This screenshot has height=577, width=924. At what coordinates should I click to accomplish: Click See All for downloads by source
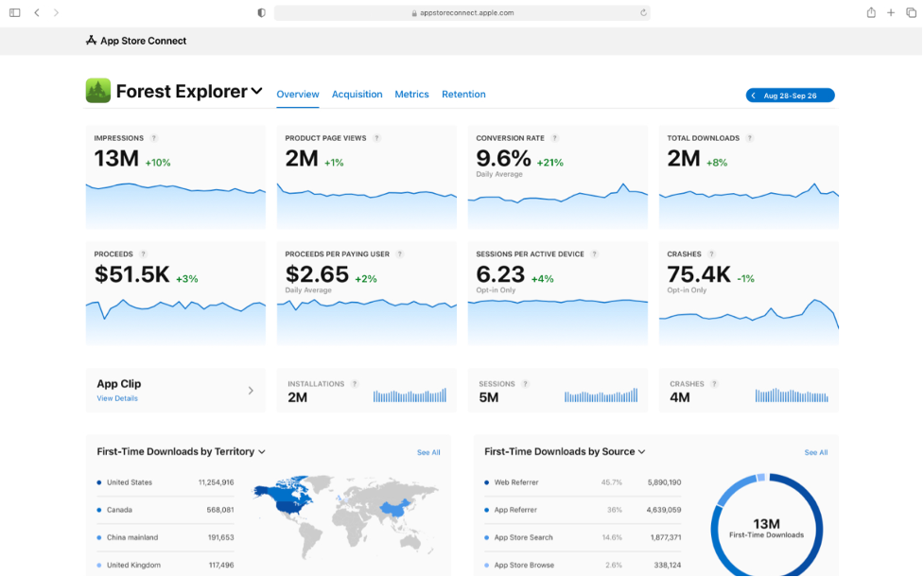[x=815, y=452]
